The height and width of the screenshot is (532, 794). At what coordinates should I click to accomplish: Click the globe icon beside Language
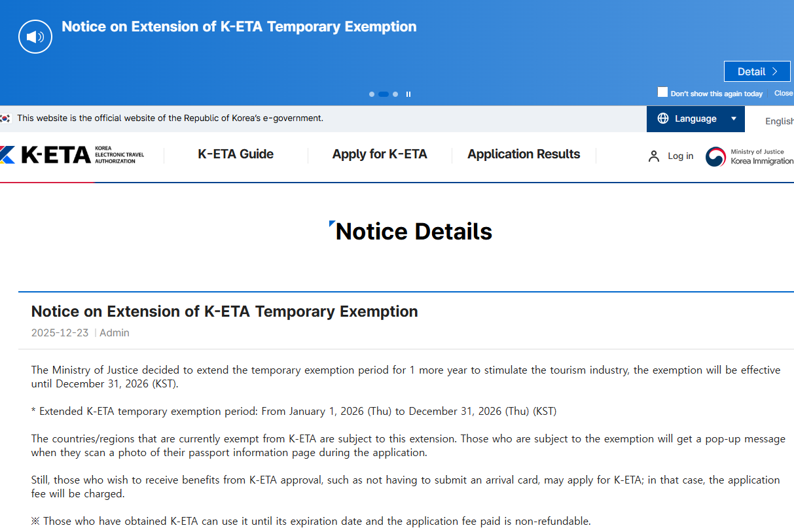(x=663, y=118)
